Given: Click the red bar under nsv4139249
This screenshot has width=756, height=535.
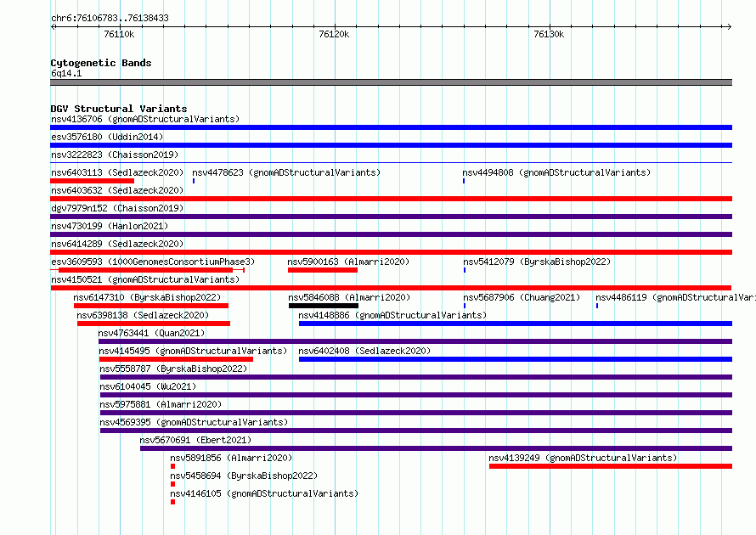Looking at the screenshot, I should coord(611,466).
